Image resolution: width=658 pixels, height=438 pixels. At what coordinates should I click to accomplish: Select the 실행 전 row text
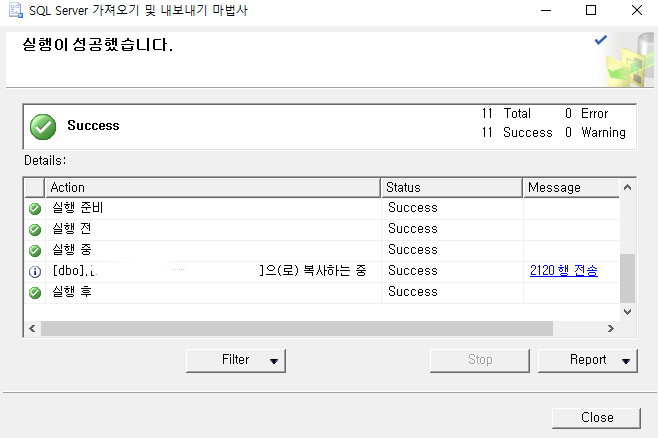click(71, 229)
